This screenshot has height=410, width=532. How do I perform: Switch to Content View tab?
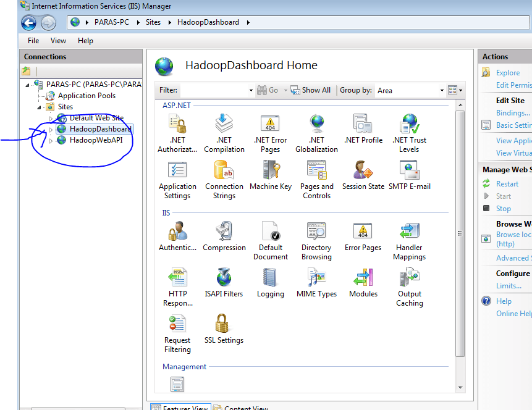coord(241,407)
